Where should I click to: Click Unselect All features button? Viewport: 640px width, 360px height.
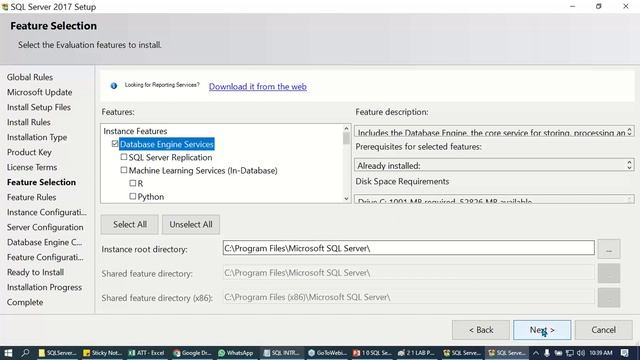click(x=191, y=224)
